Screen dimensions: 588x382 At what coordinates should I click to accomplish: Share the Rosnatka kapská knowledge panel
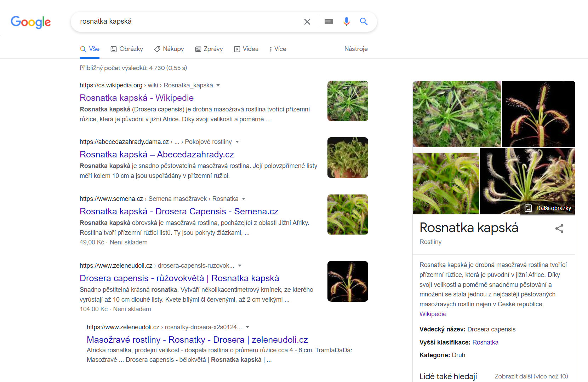559,228
